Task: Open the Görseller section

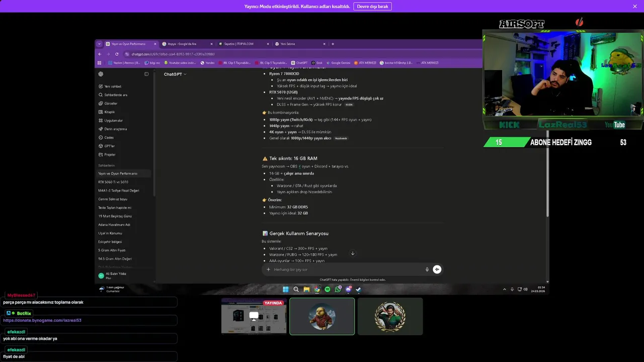Action: click(108, 104)
